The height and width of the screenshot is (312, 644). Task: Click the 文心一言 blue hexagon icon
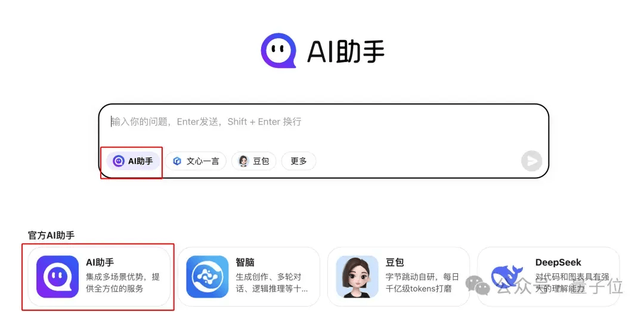click(177, 161)
